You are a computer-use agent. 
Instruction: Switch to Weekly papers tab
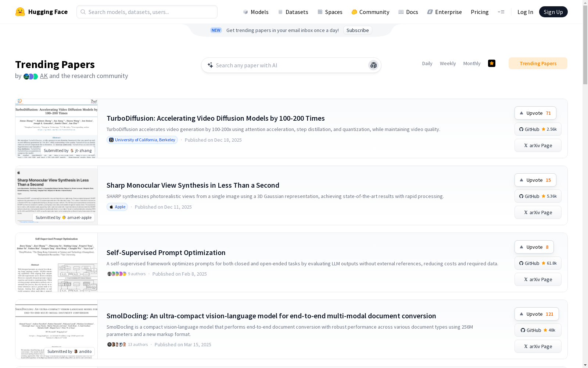(448, 63)
